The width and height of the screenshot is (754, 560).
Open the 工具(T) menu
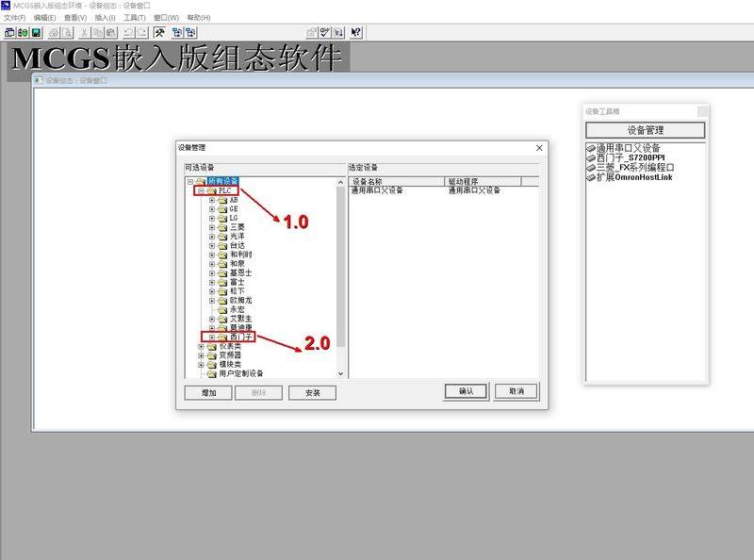coord(135,17)
